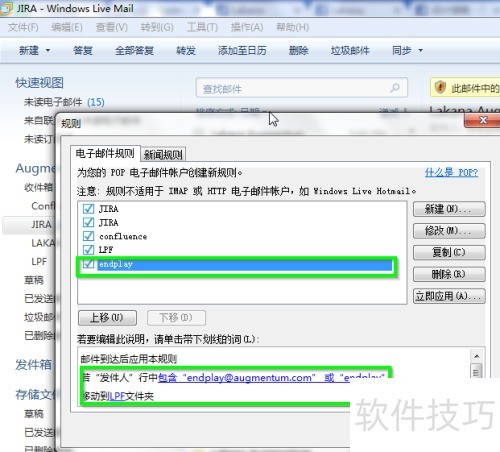Uncheck the LPF rule checkbox
This screenshot has height=452, width=500.
(x=88, y=250)
